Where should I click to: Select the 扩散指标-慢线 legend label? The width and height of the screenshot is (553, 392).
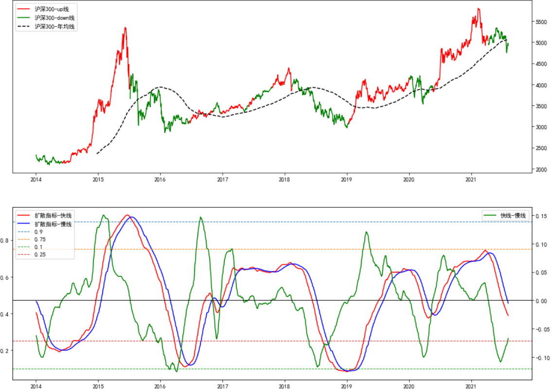click(53, 224)
